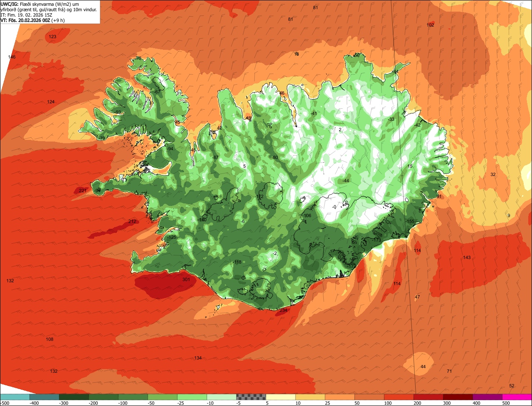Screen dimensions: 532x406
Task: Click the pale yellow 5 legend swatch
Action: click(281, 396)
